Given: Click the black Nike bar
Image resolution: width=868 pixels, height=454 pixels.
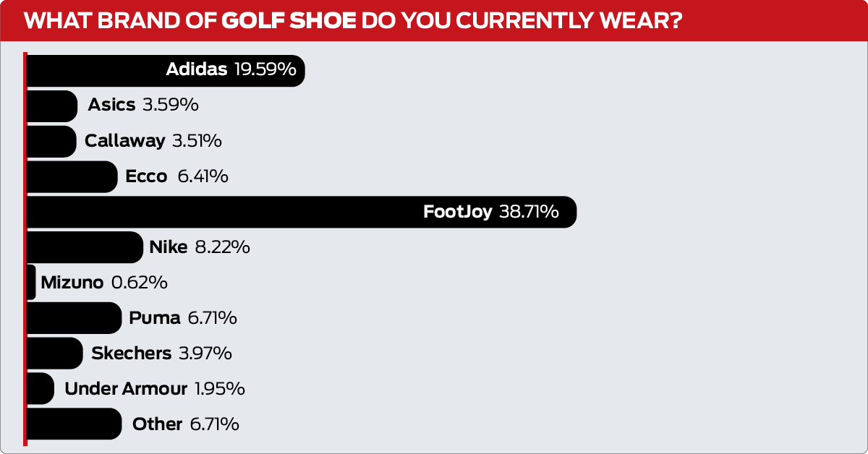Looking at the screenshot, I should (85, 247).
